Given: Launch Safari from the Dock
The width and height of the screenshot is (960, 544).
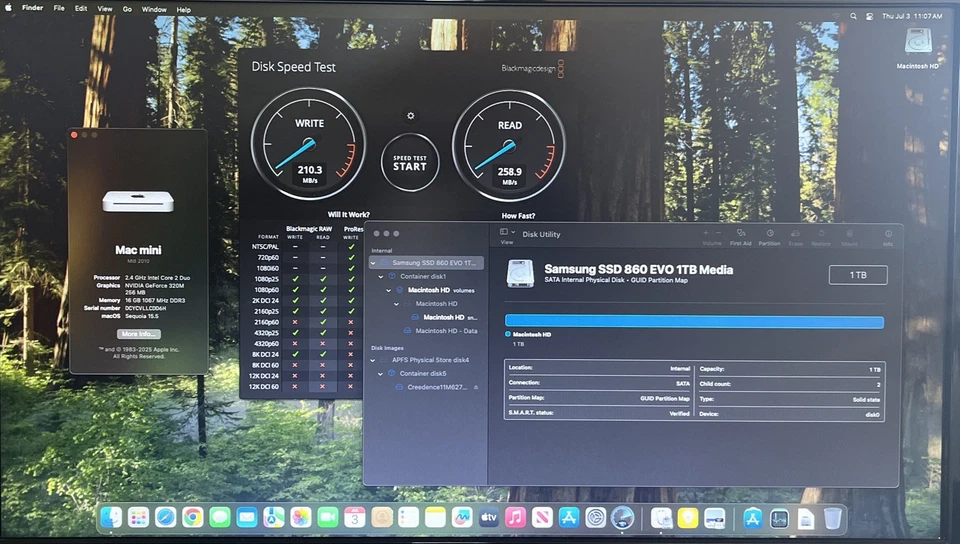Looking at the screenshot, I should (165, 518).
